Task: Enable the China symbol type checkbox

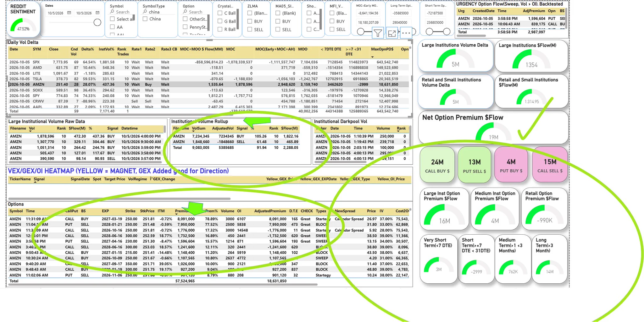Action: coord(145,19)
